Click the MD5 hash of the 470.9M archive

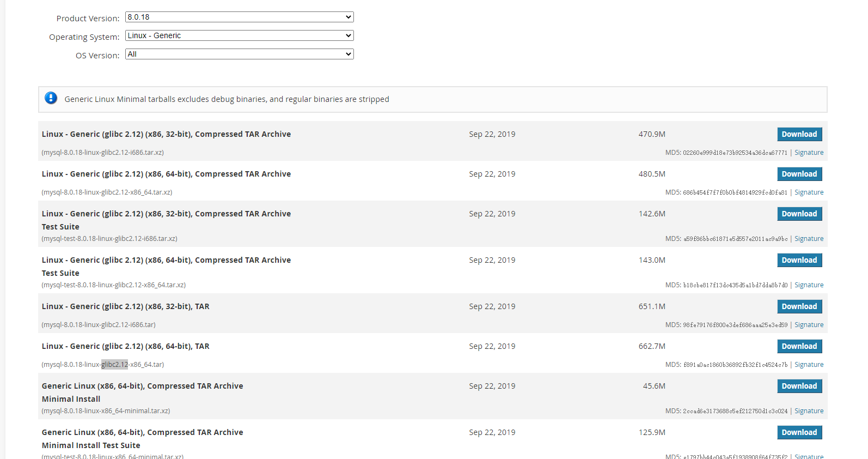(735, 153)
